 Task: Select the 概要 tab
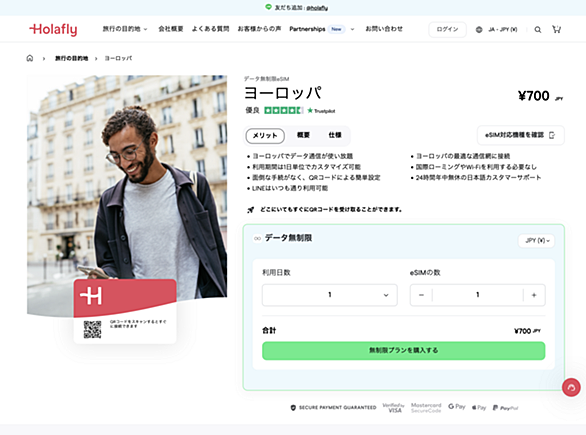tap(303, 135)
